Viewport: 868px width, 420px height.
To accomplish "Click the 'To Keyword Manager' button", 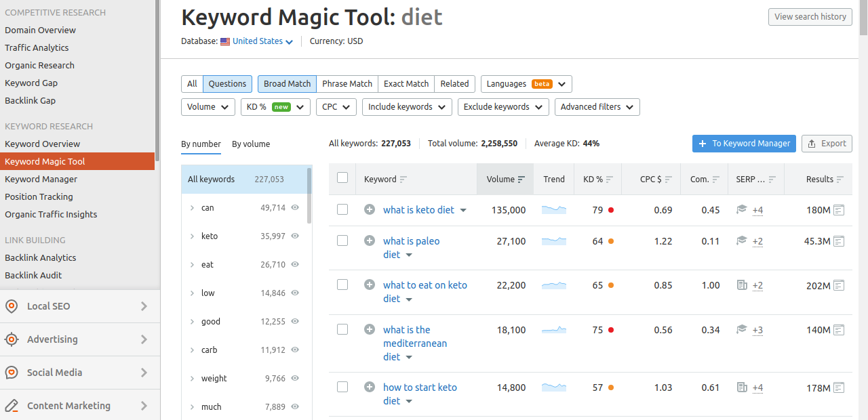I will [744, 144].
